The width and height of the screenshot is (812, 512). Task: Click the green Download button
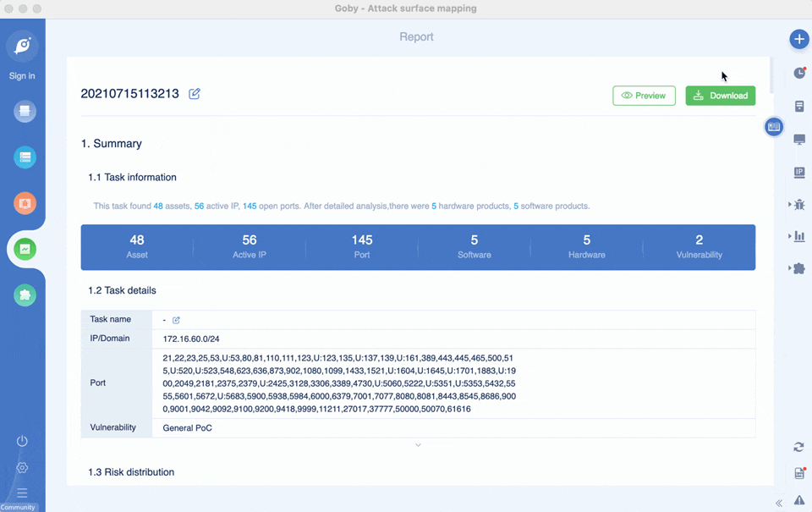click(720, 96)
